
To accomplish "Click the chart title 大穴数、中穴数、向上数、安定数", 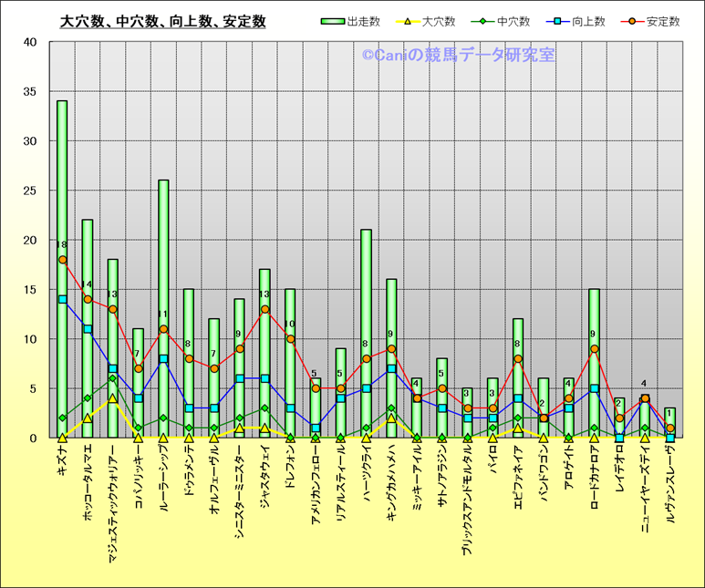I will (x=162, y=21).
